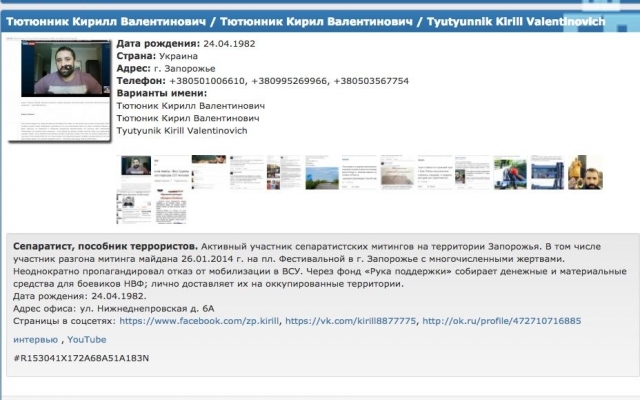
Task: Click the 'Страницы в соцсетях:' label
Action: tap(64, 321)
